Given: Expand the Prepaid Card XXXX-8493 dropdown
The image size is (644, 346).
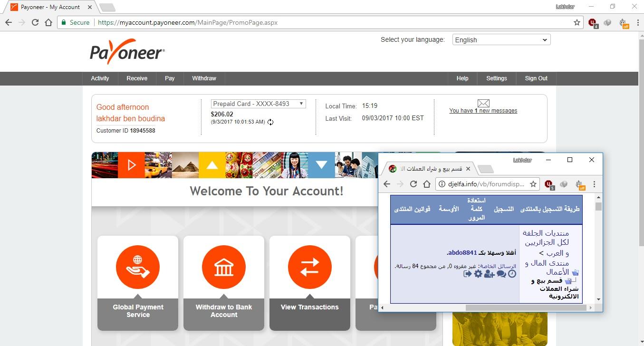Looking at the screenshot, I should click(x=258, y=104).
